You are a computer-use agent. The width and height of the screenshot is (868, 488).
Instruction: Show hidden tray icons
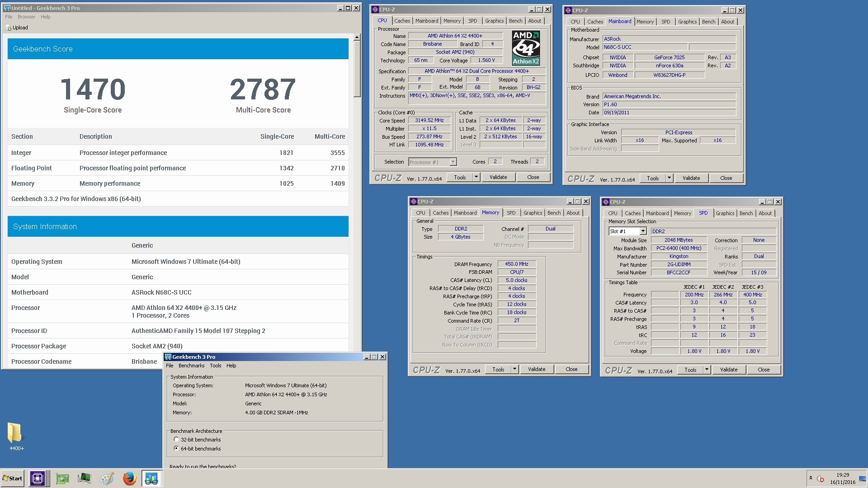click(x=811, y=478)
